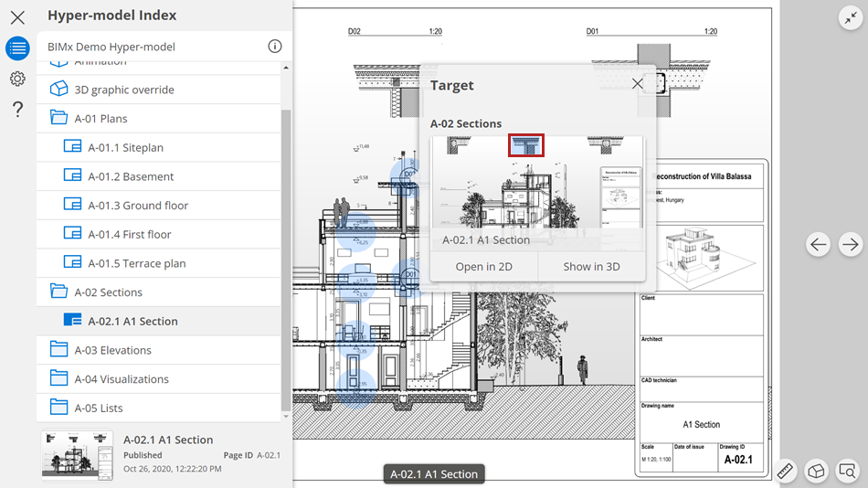Image resolution: width=868 pixels, height=488 pixels.
Task: Click BIMx Demo Hyper-model title
Action: tap(111, 47)
